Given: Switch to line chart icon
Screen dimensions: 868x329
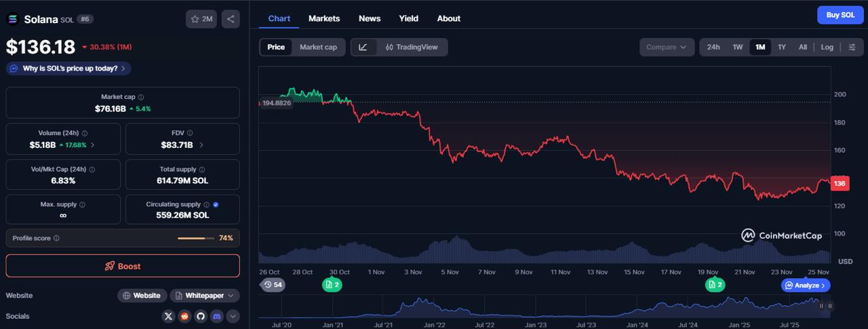Looking at the screenshot, I should click(x=363, y=47).
